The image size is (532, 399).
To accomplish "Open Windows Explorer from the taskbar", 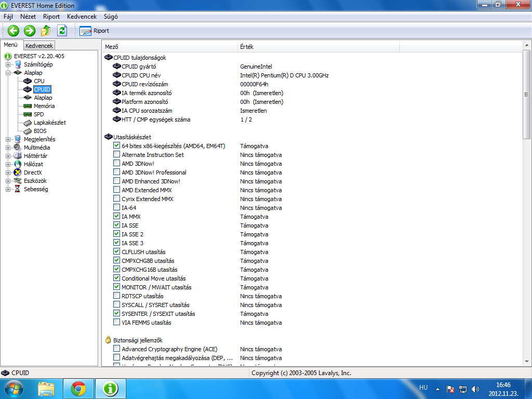I will point(46,389).
